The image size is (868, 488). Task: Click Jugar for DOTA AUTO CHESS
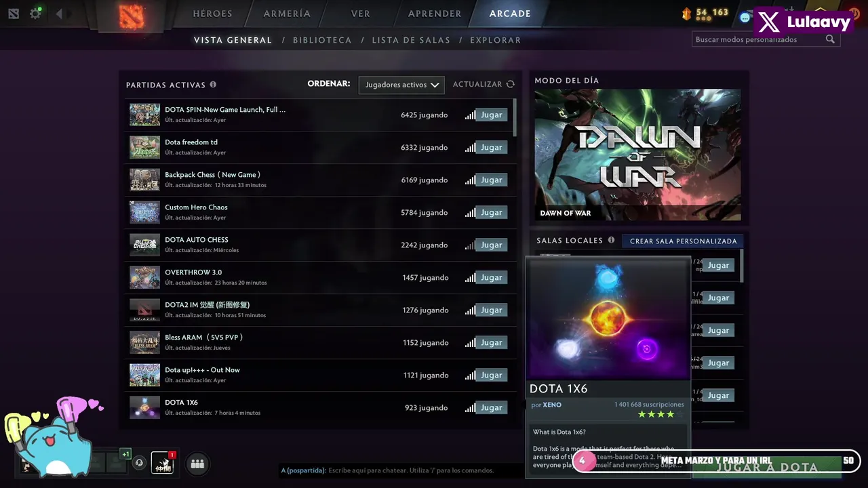(x=492, y=245)
